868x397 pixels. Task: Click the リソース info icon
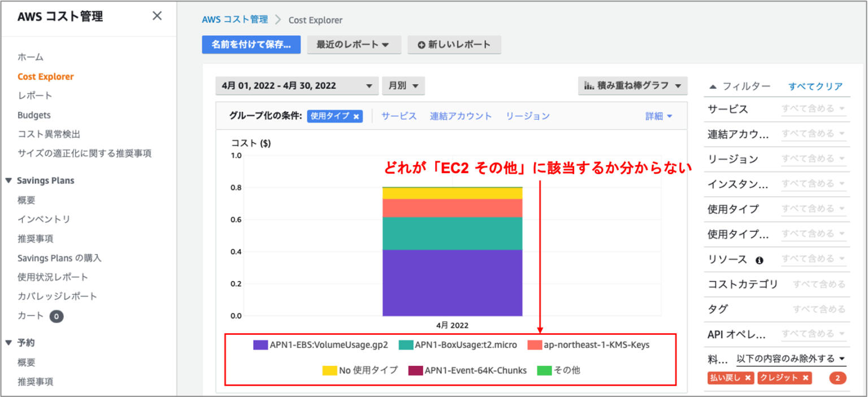click(759, 260)
